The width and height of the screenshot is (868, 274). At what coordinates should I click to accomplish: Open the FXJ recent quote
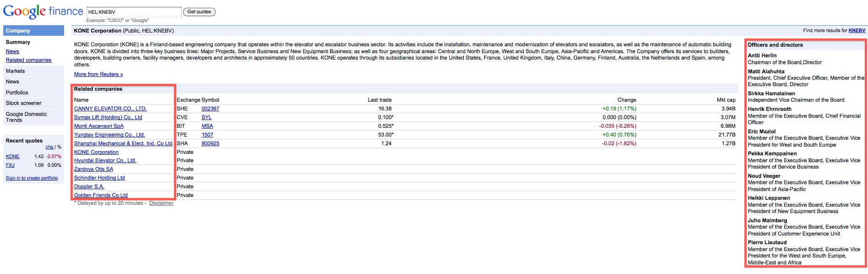click(x=10, y=165)
